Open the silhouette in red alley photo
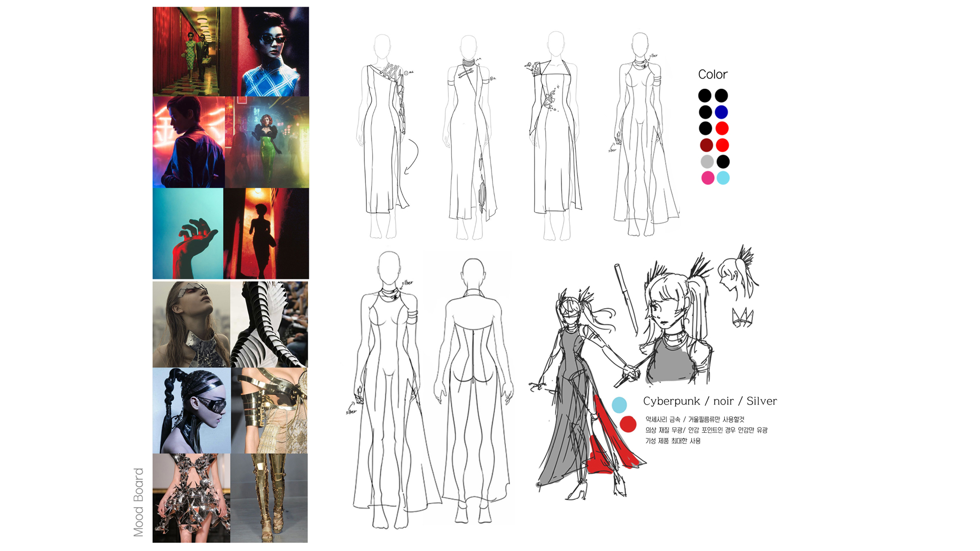Screen dimensions: 980x551 (266, 233)
